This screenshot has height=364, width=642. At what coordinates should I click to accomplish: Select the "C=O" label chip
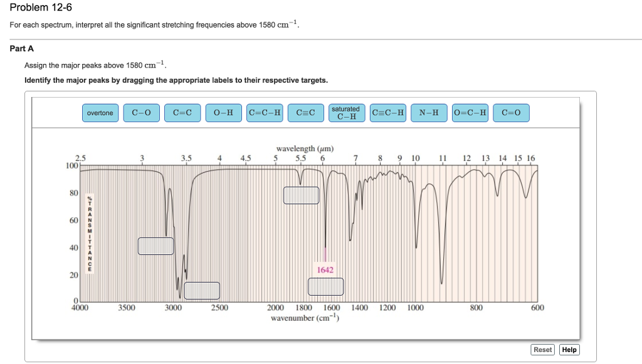tap(511, 112)
